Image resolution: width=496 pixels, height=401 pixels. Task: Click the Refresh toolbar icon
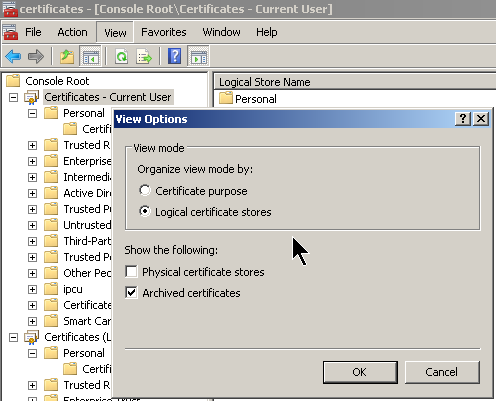point(122,56)
